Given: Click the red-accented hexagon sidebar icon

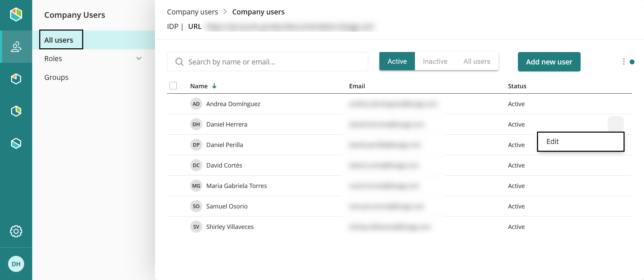Looking at the screenshot, I should pos(16,79).
